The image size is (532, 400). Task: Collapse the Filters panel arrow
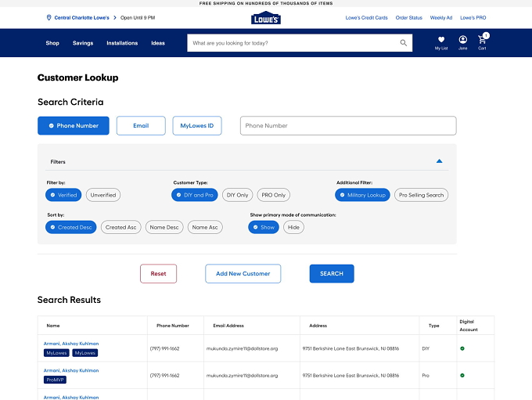pos(439,161)
